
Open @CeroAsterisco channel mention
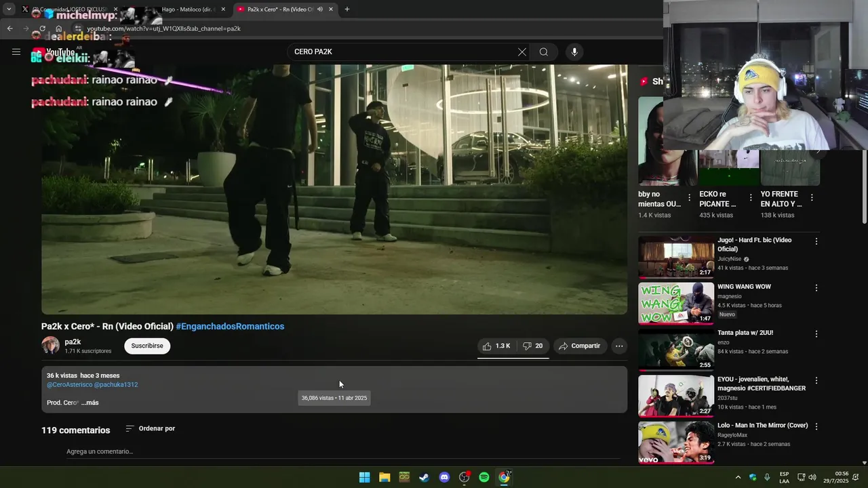(x=69, y=384)
